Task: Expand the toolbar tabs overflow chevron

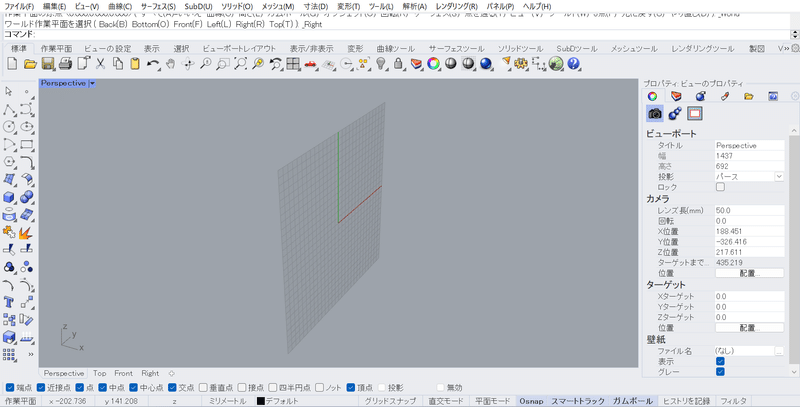Action: 787,48
